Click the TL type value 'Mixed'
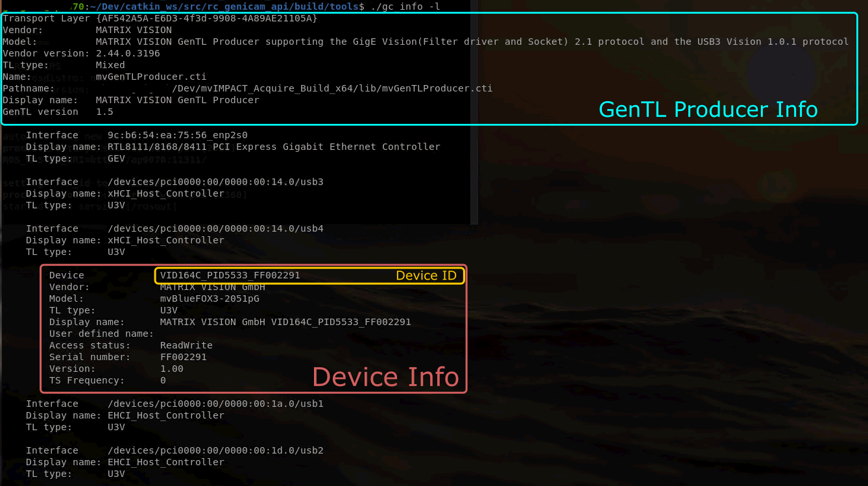The height and width of the screenshot is (486, 868). (x=110, y=65)
